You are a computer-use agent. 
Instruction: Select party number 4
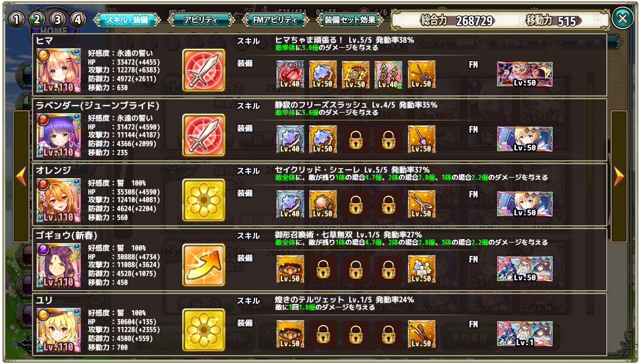coord(78,19)
